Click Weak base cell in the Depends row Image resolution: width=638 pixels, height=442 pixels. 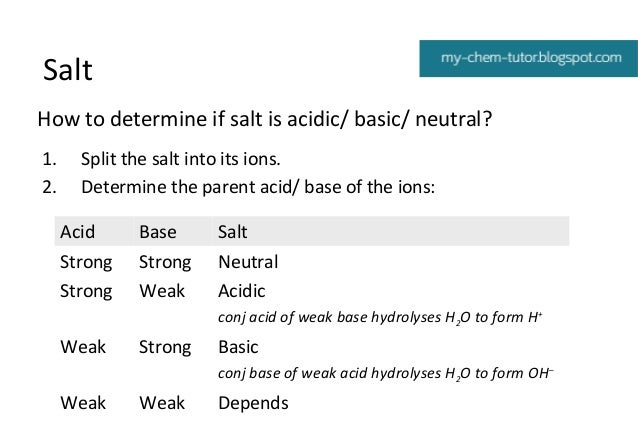pos(162,403)
